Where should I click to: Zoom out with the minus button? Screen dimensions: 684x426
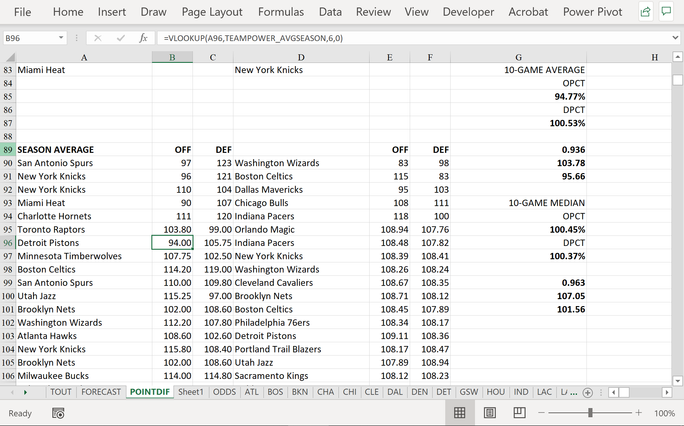point(541,412)
